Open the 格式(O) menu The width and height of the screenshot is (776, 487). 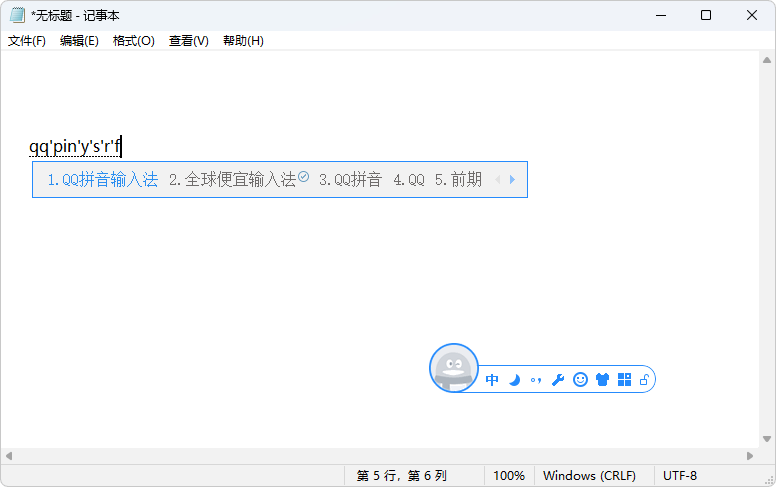134,41
